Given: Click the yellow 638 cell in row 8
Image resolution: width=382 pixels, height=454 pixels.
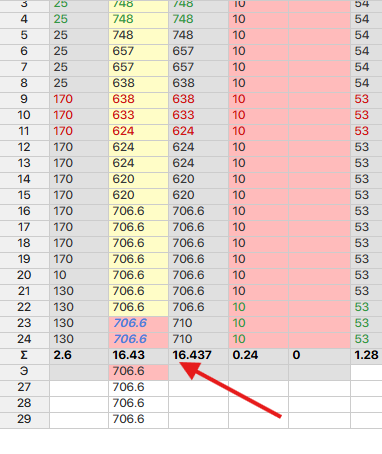Looking at the screenshot, I should point(138,83).
